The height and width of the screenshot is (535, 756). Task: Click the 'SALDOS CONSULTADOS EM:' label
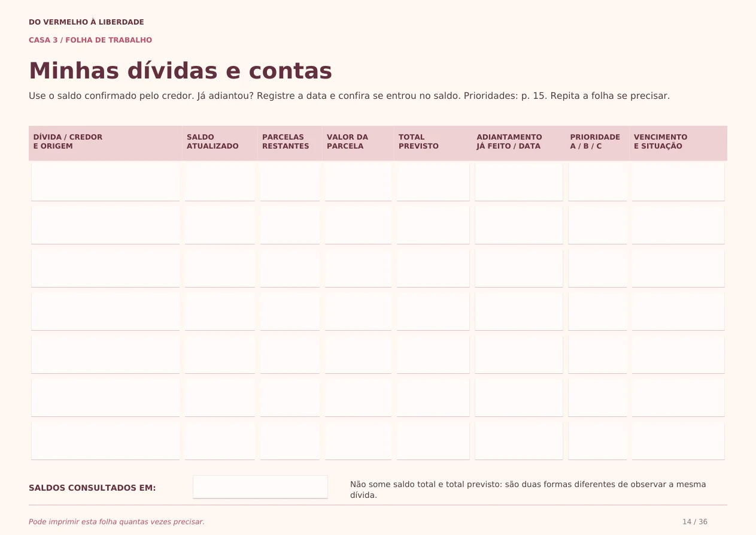pos(92,488)
